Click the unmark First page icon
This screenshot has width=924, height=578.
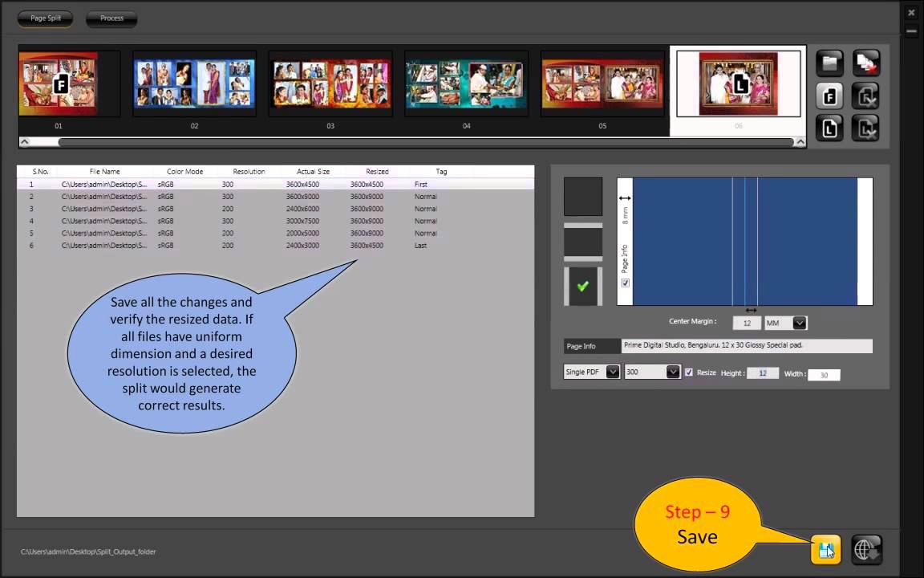coord(865,96)
